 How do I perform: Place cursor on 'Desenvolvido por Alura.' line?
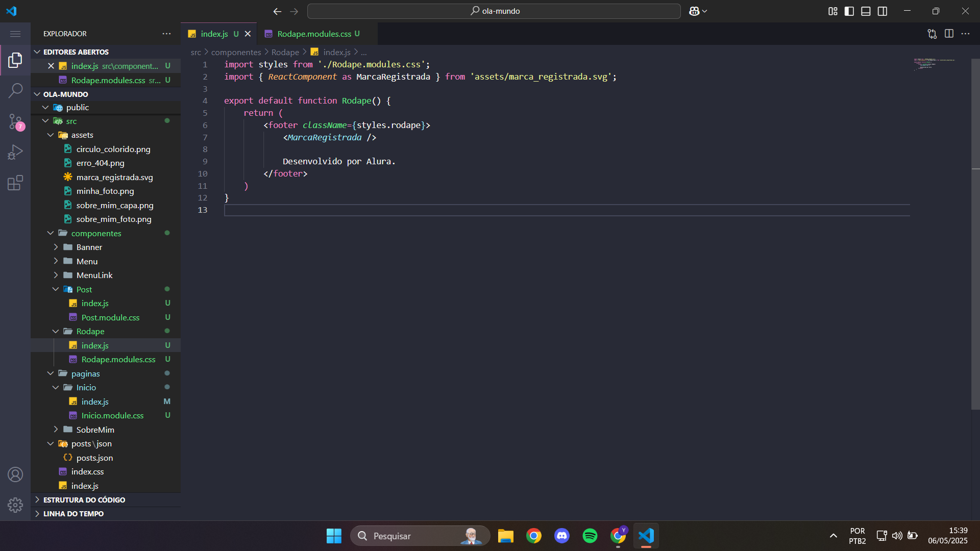point(339,162)
